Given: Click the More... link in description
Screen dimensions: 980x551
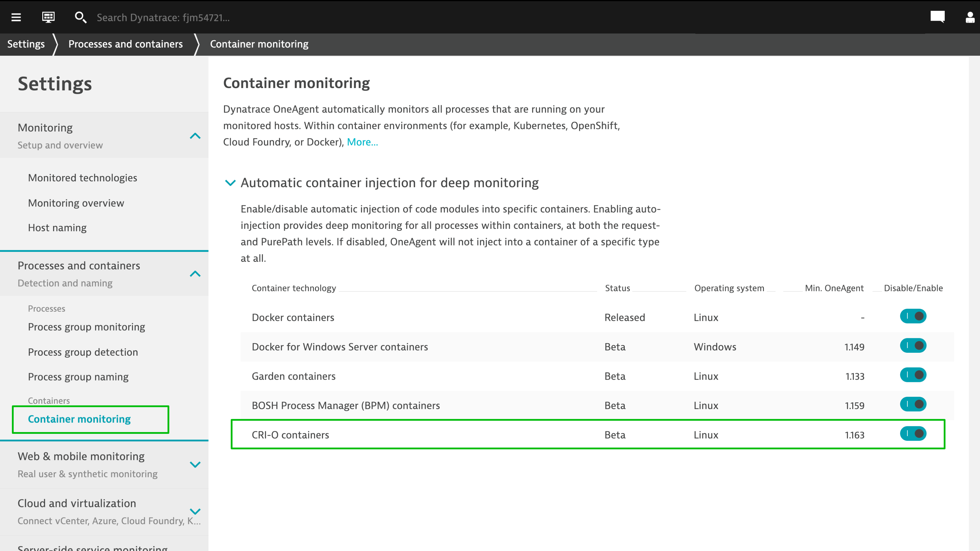Looking at the screenshot, I should (x=362, y=142).
